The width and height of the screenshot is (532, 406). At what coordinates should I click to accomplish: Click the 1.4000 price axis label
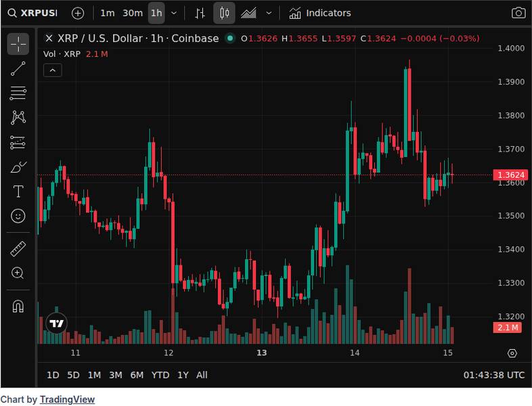point(511,48)
